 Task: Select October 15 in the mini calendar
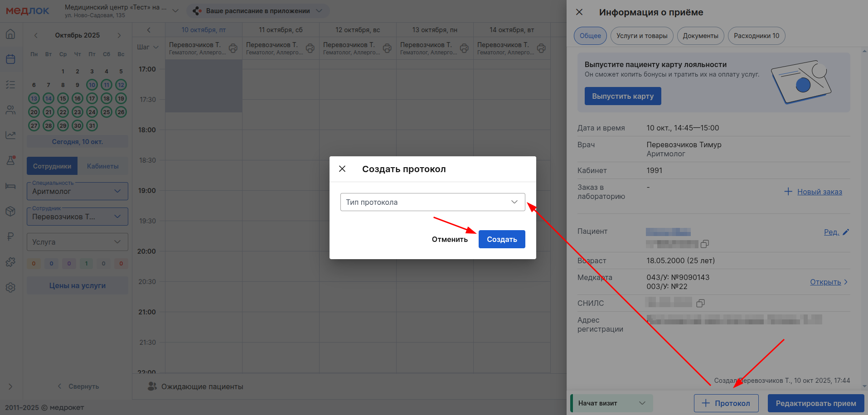click(x=63, y=98)
